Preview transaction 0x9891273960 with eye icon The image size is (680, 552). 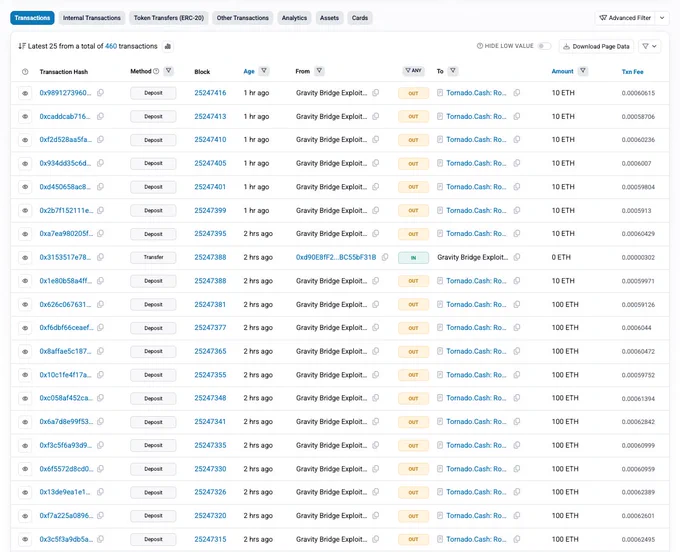[x=25, y=93]
